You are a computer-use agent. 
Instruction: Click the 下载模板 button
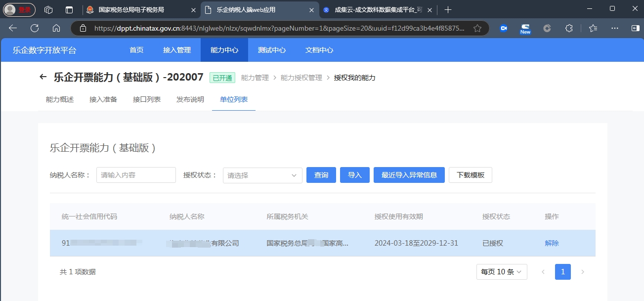coord(470,175)
